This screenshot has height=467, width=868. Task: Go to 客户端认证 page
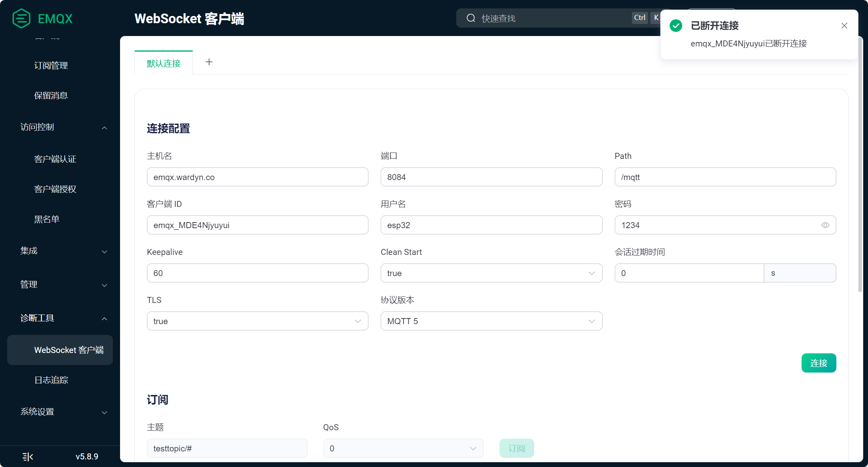55,159
